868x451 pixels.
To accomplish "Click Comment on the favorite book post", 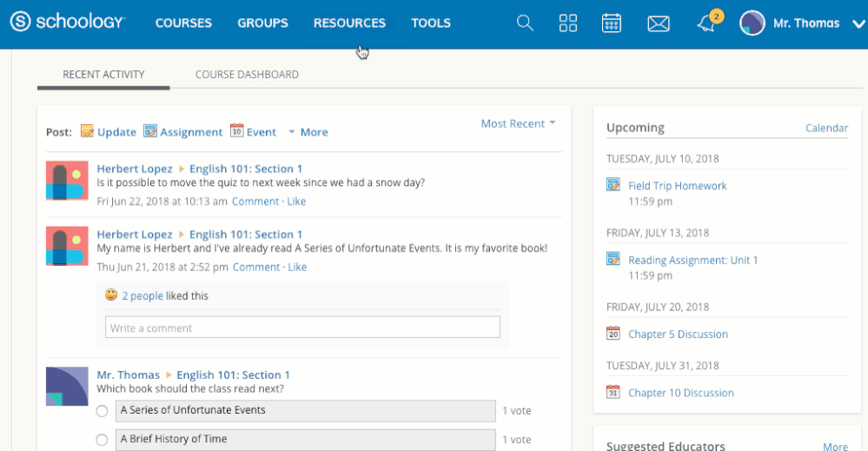I will (256, 267).
